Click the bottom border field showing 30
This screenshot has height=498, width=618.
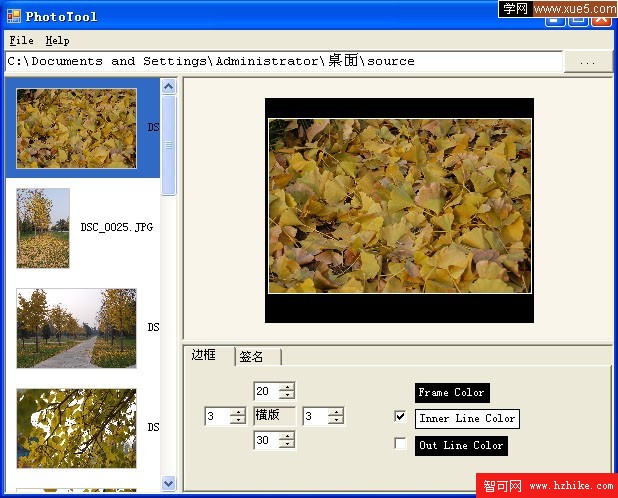267,440
